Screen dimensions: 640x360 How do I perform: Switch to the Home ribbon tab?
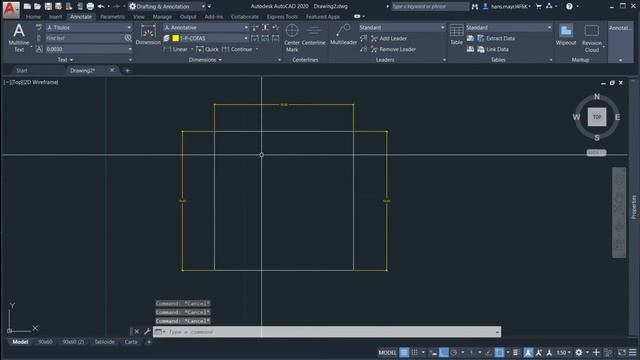point(33,17)
